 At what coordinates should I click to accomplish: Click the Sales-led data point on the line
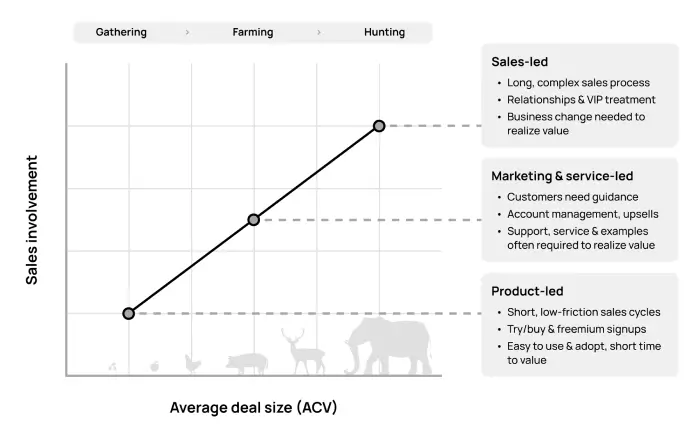coord(379,126)
